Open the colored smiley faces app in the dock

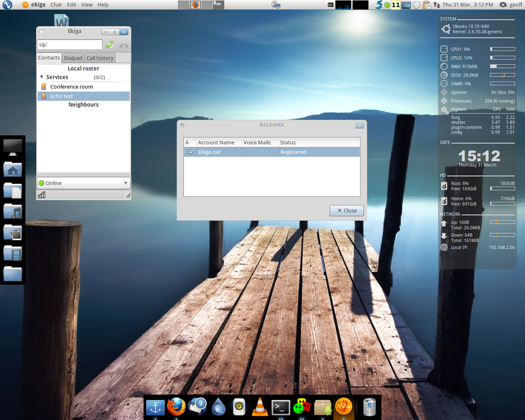tap(302, 406)
